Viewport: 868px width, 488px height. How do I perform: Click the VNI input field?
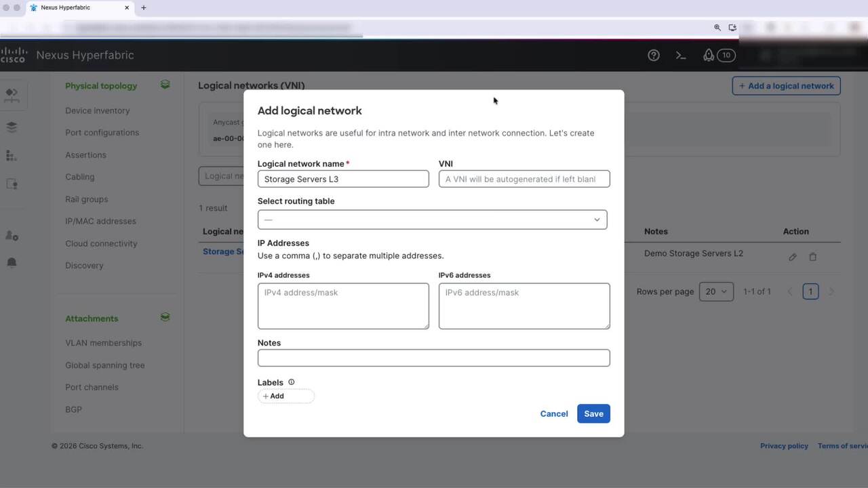(x=524, y=179)
